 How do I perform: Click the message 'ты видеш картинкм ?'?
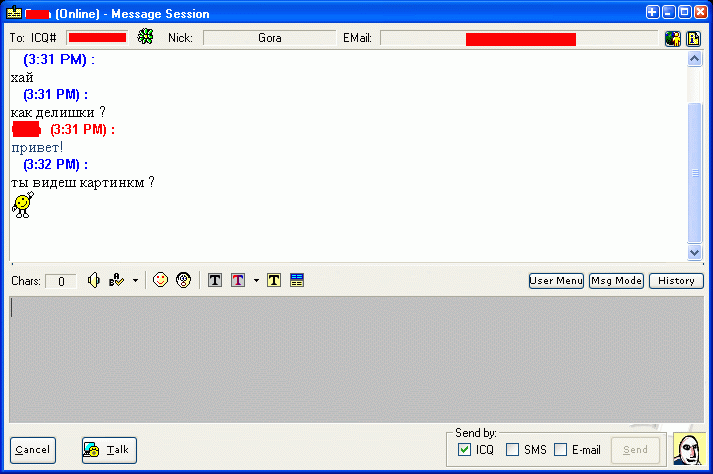(83, 182)
